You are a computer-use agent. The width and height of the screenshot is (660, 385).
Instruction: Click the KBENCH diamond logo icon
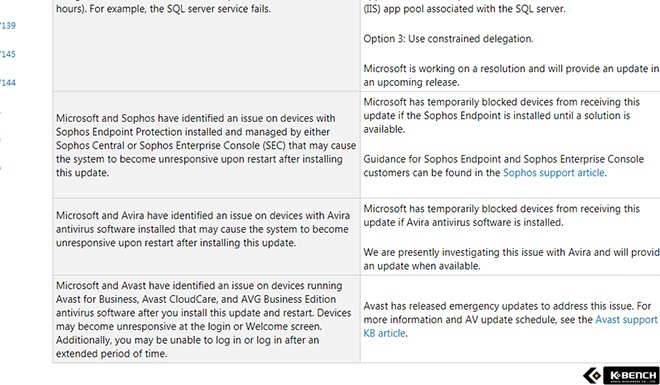coord(592,375)
